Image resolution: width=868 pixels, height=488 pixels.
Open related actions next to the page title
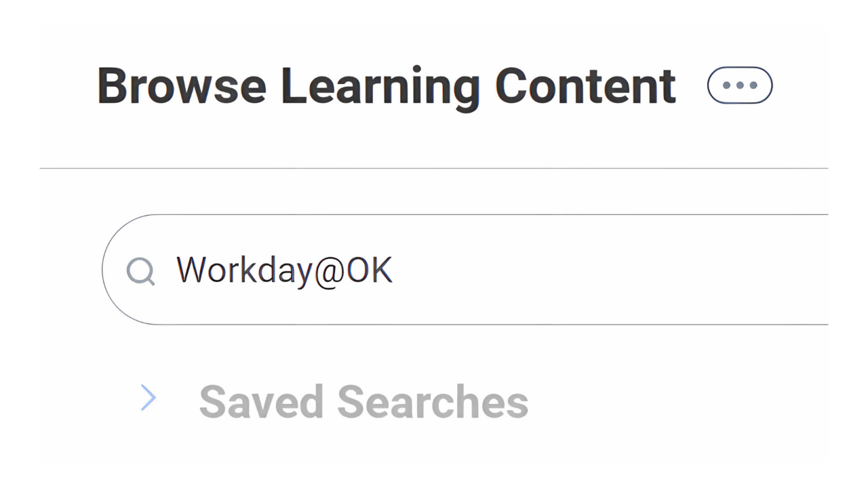tap(739, 85)
